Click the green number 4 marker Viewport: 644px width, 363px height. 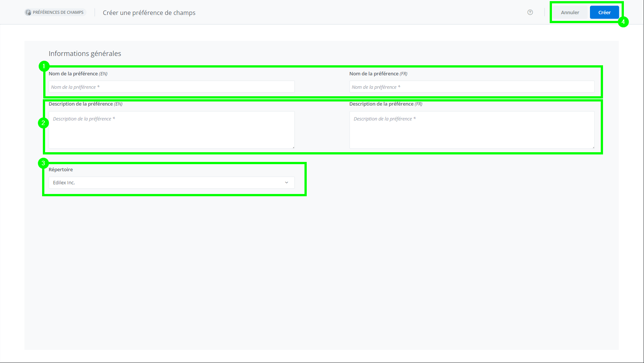pos(623,22)
